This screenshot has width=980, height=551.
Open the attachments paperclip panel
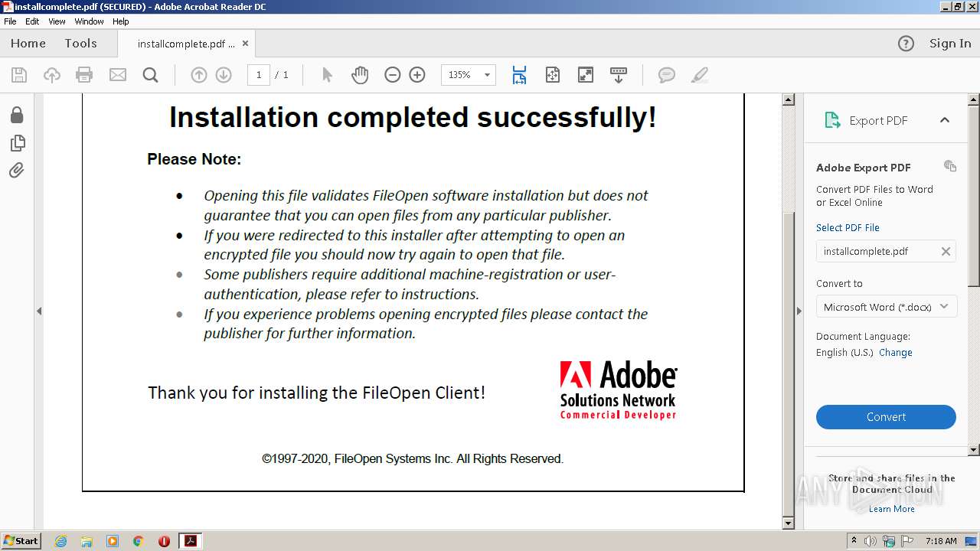point(17,170)
